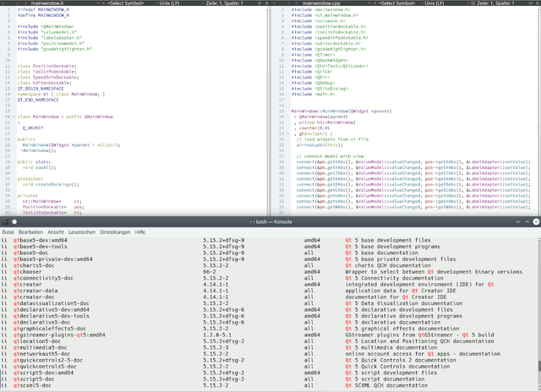Click 'void count();' in mainwindow.h
The image size is (541, 392).
point(39,167)
